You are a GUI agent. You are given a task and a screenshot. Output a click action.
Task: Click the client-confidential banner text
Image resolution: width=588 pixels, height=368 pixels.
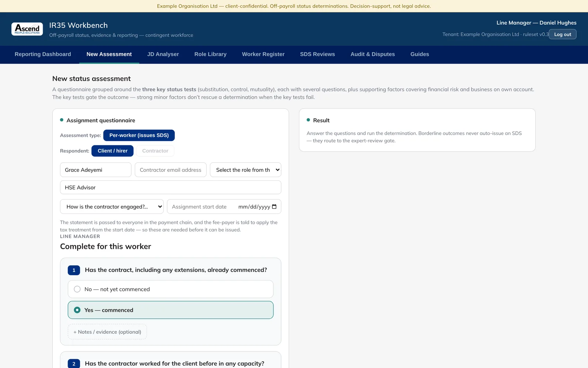click(x=294, y=6)
